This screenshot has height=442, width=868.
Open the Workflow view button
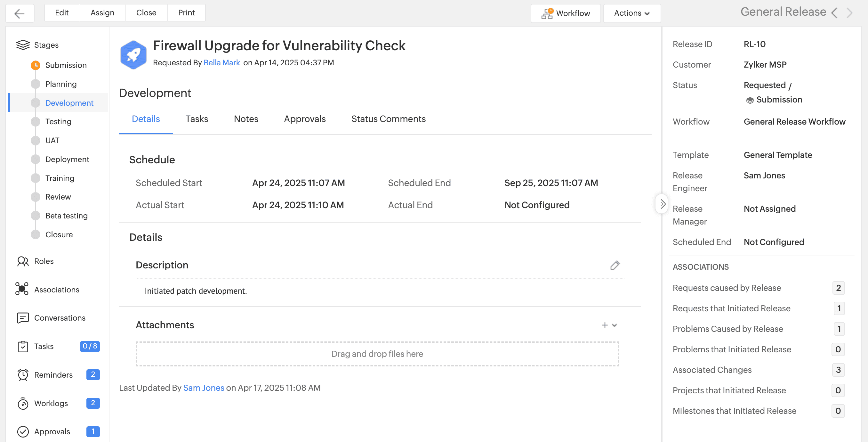point(566,13)
